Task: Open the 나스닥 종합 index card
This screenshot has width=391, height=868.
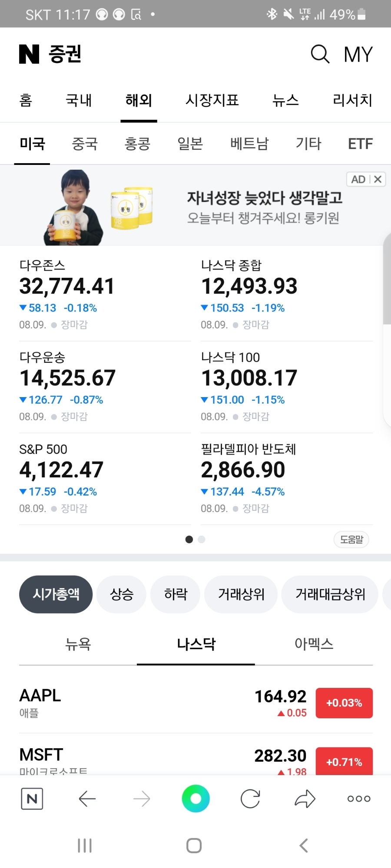Action: pyautogui.click(x=287, y=295)
